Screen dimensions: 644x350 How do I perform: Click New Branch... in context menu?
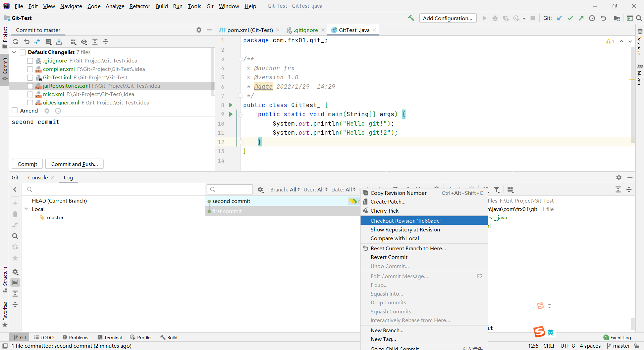point(424,331)
